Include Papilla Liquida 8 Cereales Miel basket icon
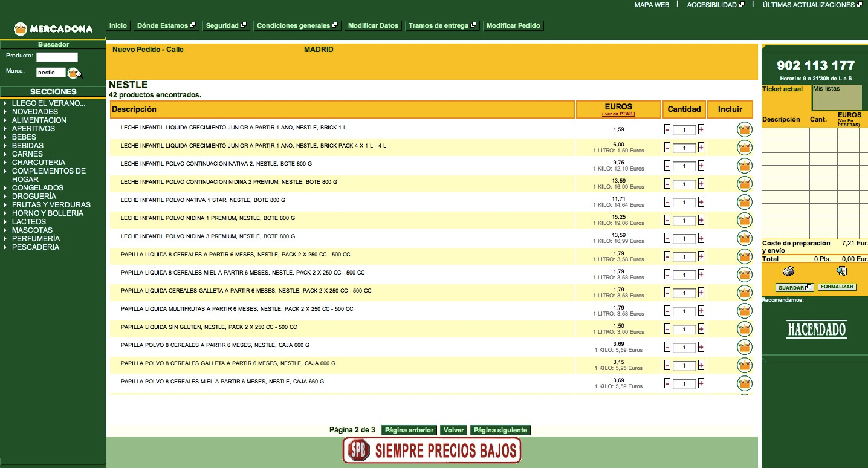 (745, 275)
